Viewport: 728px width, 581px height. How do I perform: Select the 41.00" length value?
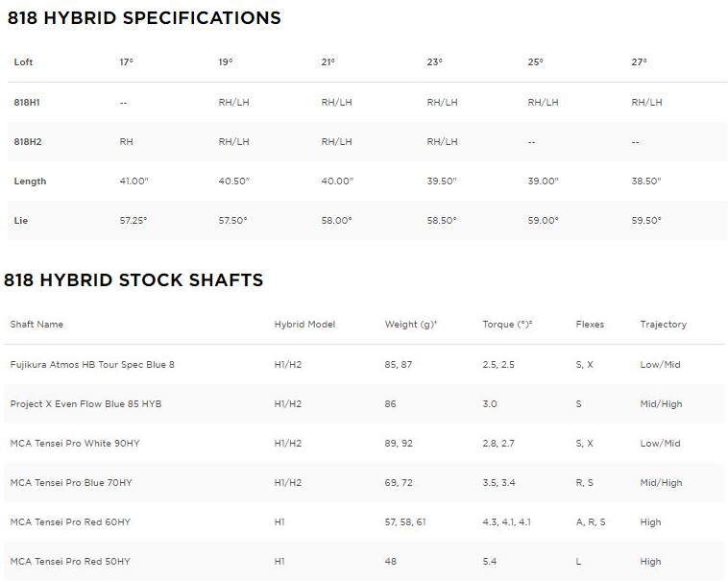[x=133, y=181]
